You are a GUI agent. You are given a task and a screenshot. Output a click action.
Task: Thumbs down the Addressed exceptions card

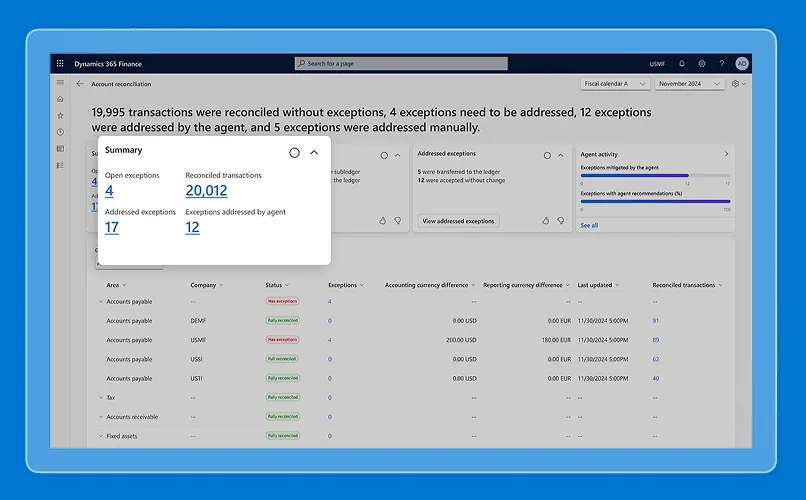(x=559, y=220)
